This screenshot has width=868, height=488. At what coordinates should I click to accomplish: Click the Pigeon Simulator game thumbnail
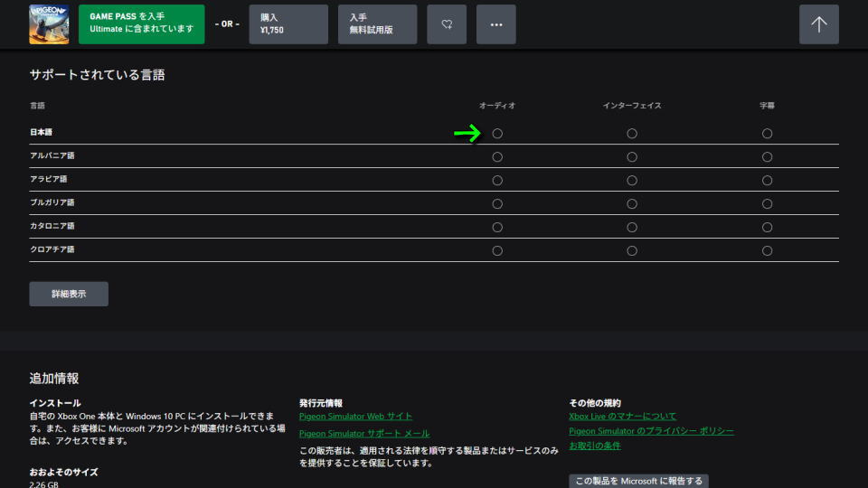(49, 23)
